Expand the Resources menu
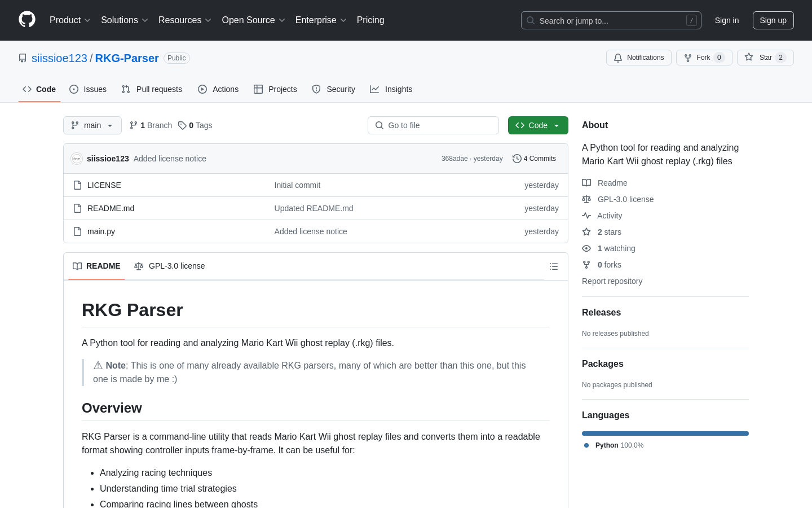This screenshot has width=812, height=508. 184,20
